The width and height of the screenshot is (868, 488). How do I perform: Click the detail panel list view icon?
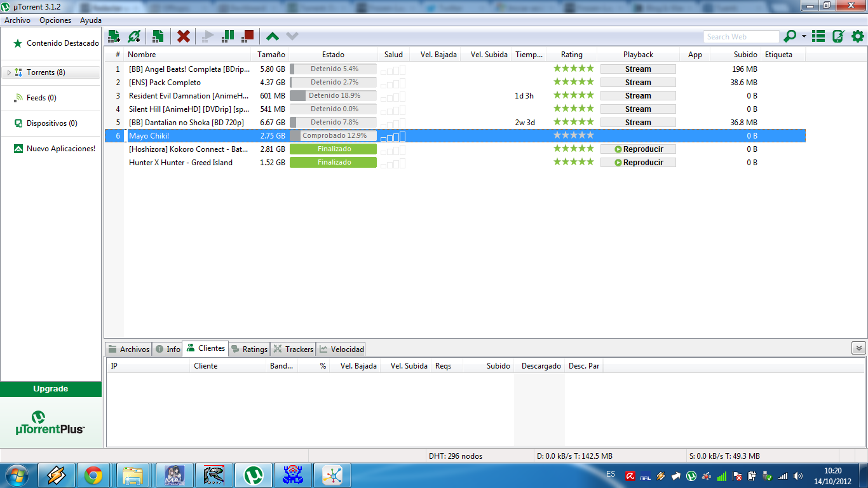coord(818,36)
